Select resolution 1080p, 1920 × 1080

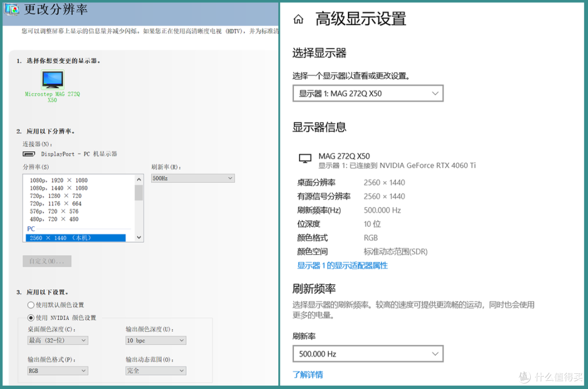pyautogui.click(x=58, y=180)
